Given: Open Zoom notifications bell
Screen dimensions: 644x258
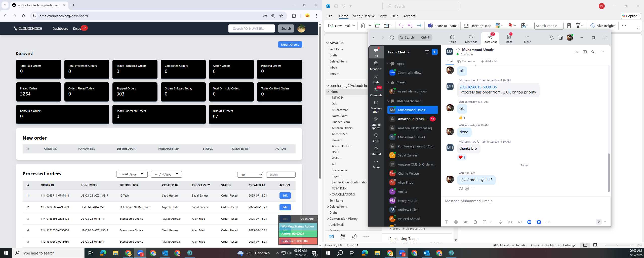Looking at the screenshot, I should point(551,38).
